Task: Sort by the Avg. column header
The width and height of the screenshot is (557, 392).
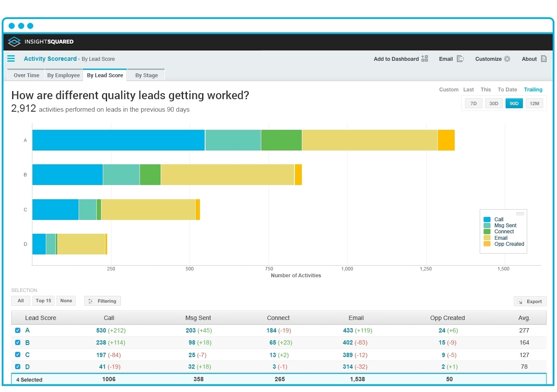Action: pyautogui.click(x=524, y=318)
